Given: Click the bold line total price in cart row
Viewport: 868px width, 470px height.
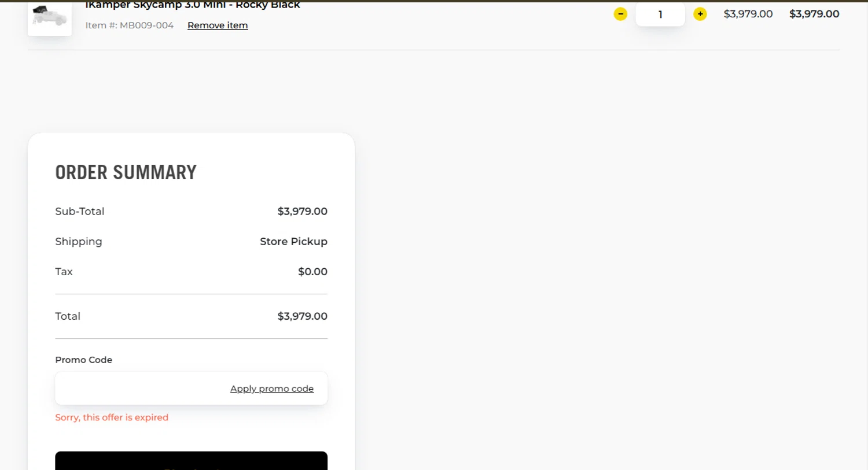Looking at the screenshot, I should 814,14.
